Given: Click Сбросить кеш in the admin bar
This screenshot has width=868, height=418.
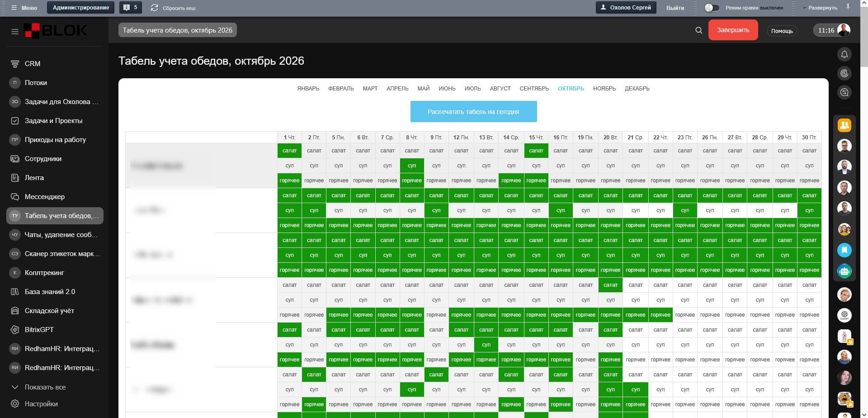Looking at the screenshot, I should coord(174,8).
